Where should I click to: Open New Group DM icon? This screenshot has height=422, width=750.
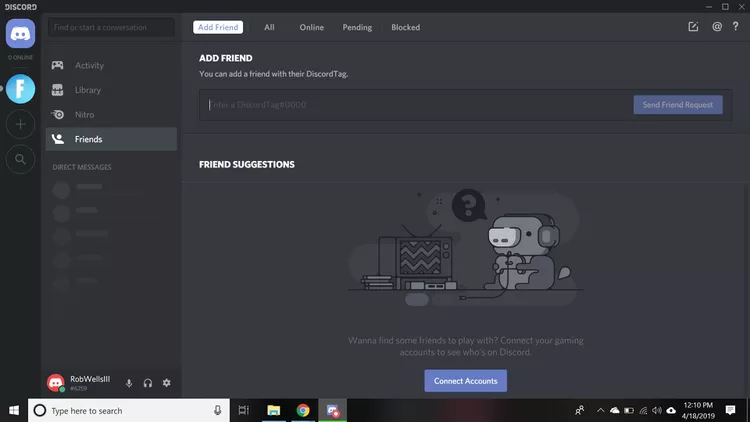pyautogui.click(x=693, y=27)
